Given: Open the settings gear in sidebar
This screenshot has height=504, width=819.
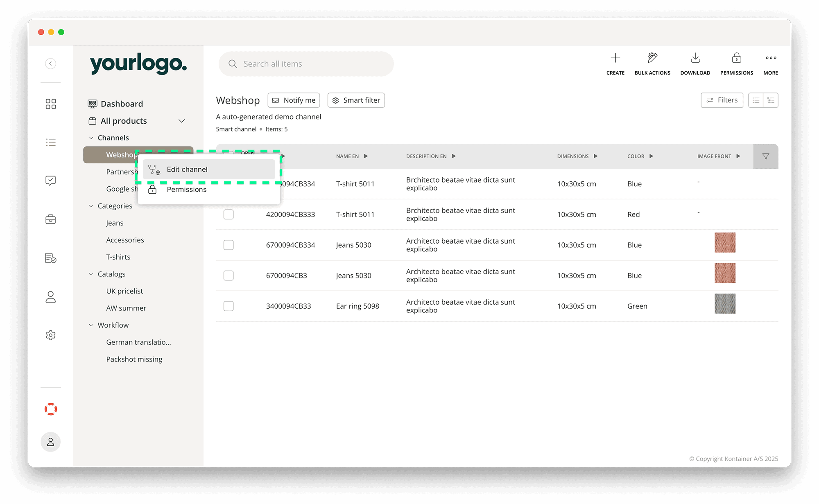Looking at the screenshot, I should tap(51, 335).
